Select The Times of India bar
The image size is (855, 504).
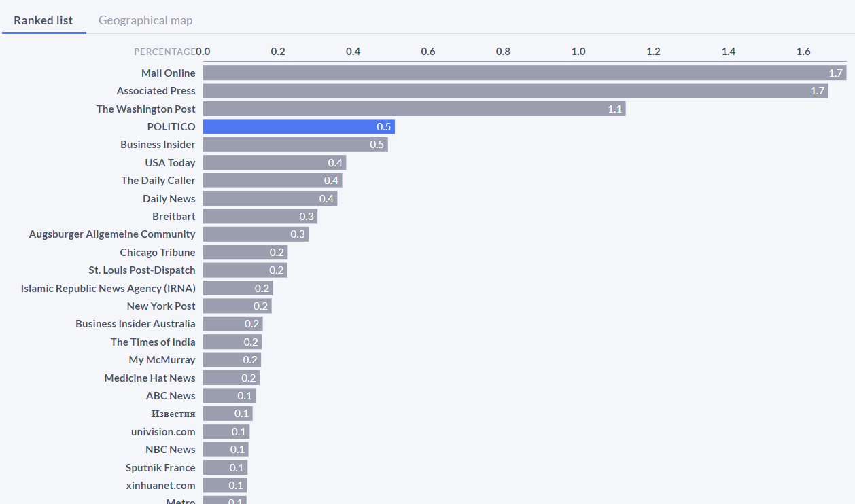(x=232, y=342)
